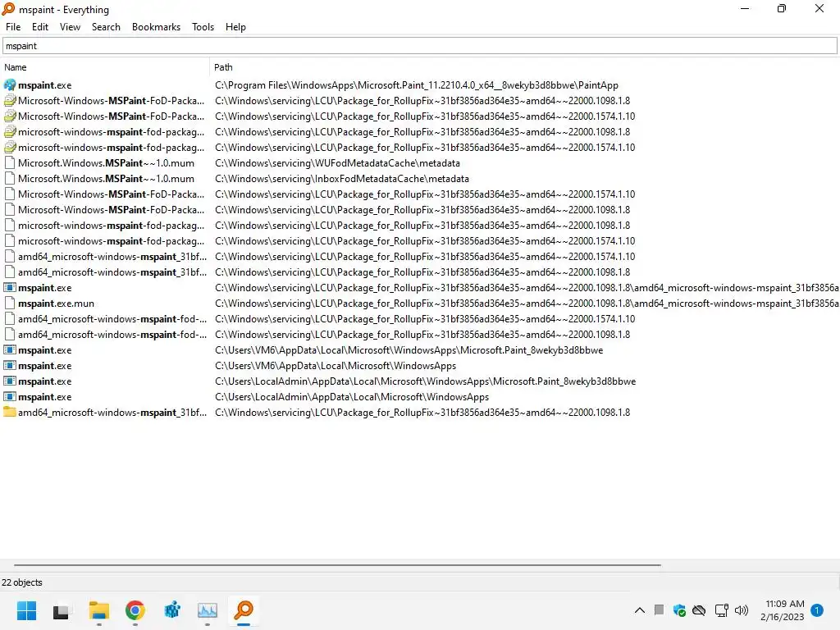Click the Everything magnifier icon in title bar

click(x=8, y=9)
